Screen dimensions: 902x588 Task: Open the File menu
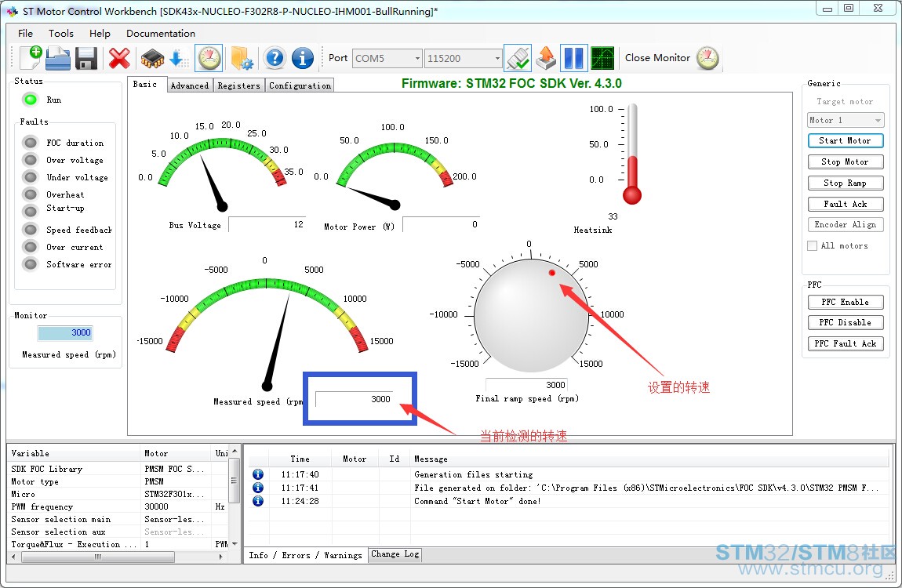tap(25, 34)
